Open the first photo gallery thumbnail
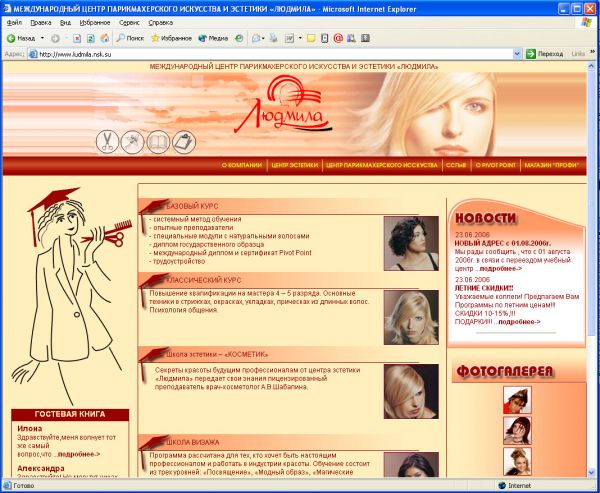The height and width of the screenshot is (493, 600). coord(517,400)
